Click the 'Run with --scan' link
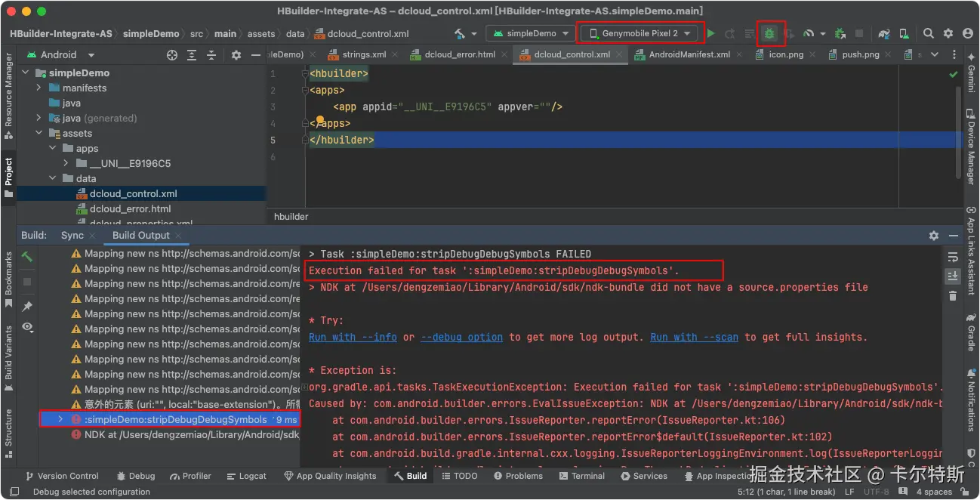Image resolution: width=980 pixels, height=500 pixels. click(x=695, y=338)
